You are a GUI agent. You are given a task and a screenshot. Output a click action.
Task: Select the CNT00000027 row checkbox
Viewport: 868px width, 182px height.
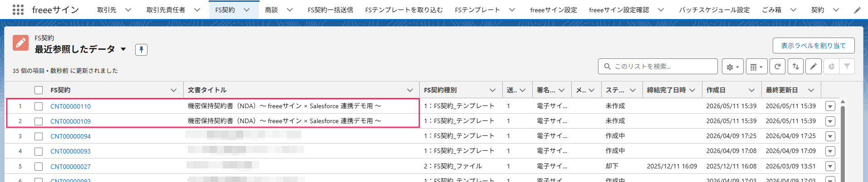pyautogui.click(x=39, y=167)
